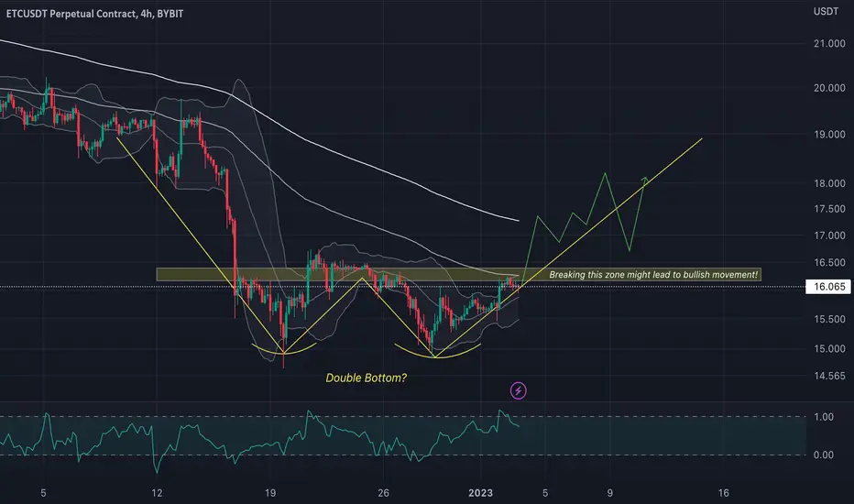
Task: Click the 15.000 price axis label
Action: pos(829,349)
